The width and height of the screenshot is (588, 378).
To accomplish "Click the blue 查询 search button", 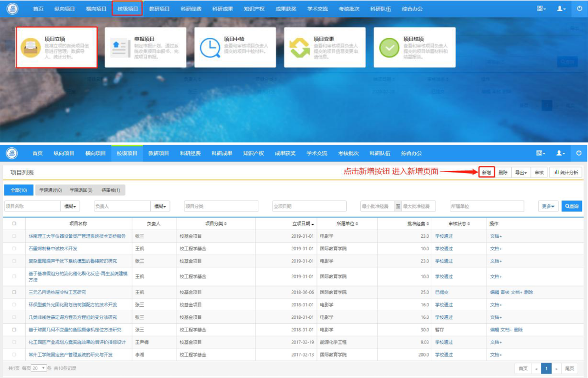I will [572, 206].
